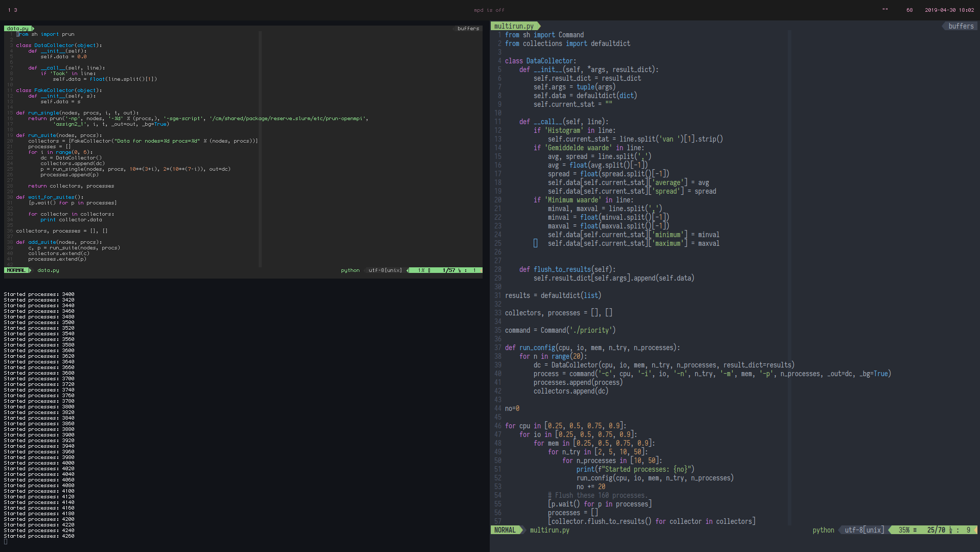Click utf-8[unix] encoding in right statusline
The image size is (980, 552).
[x=864, y=530]
